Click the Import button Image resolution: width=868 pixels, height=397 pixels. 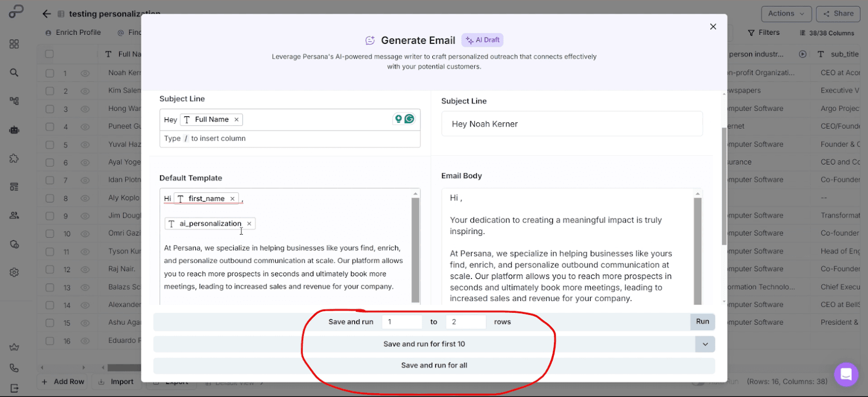click(116, 382)
